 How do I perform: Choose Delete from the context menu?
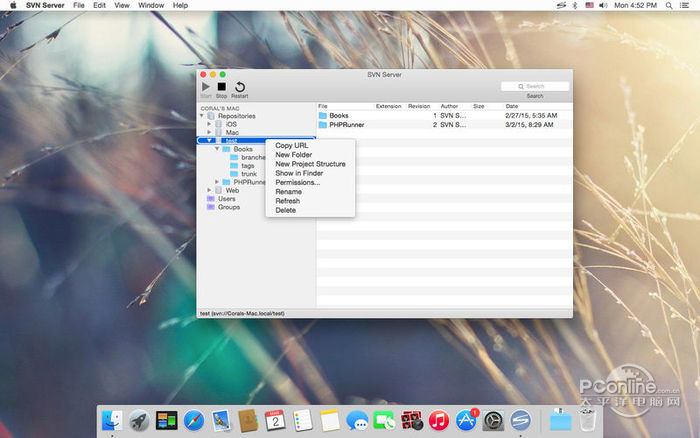[x=286, y=210]
